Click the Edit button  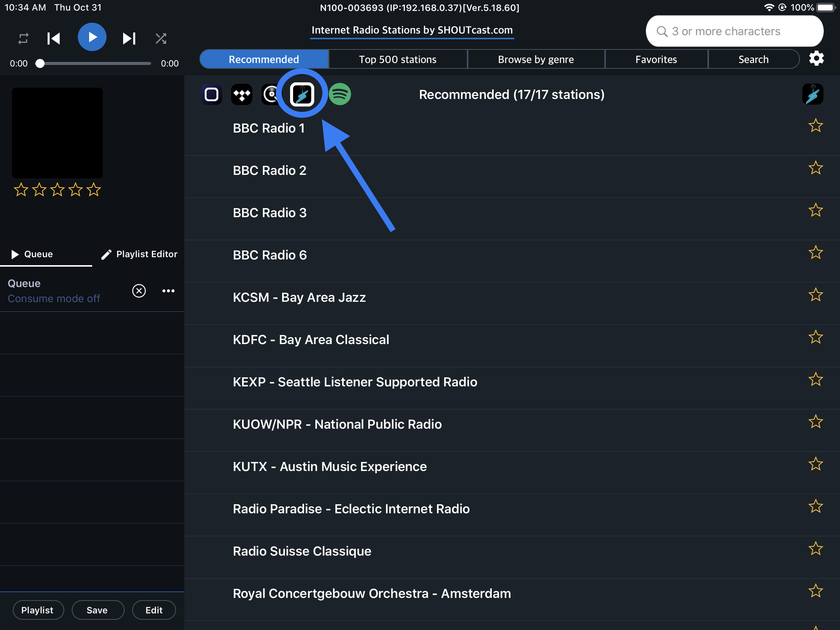[x=154, y=610]
